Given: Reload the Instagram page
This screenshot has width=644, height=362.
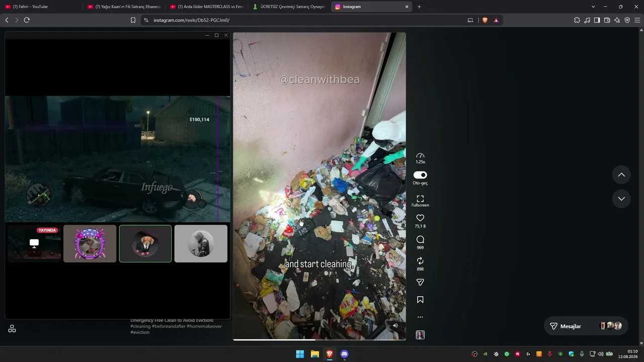Looking at the screenshot, I should [x=27, y=20].
